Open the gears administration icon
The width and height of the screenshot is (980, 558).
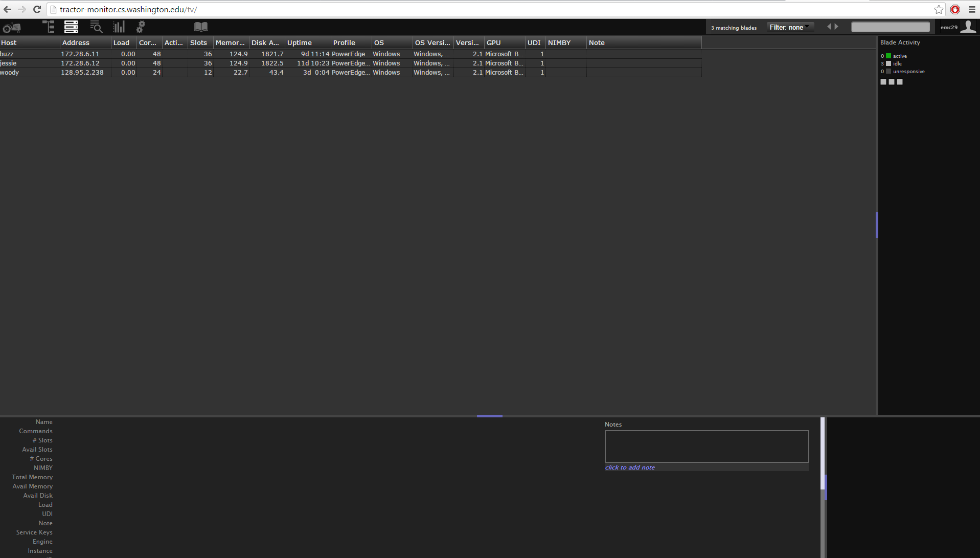141,27
